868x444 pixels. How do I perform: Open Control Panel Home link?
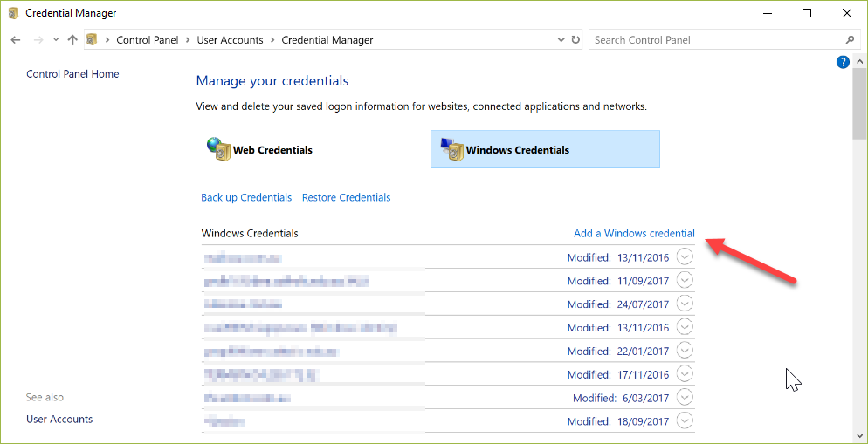(72, 73)
